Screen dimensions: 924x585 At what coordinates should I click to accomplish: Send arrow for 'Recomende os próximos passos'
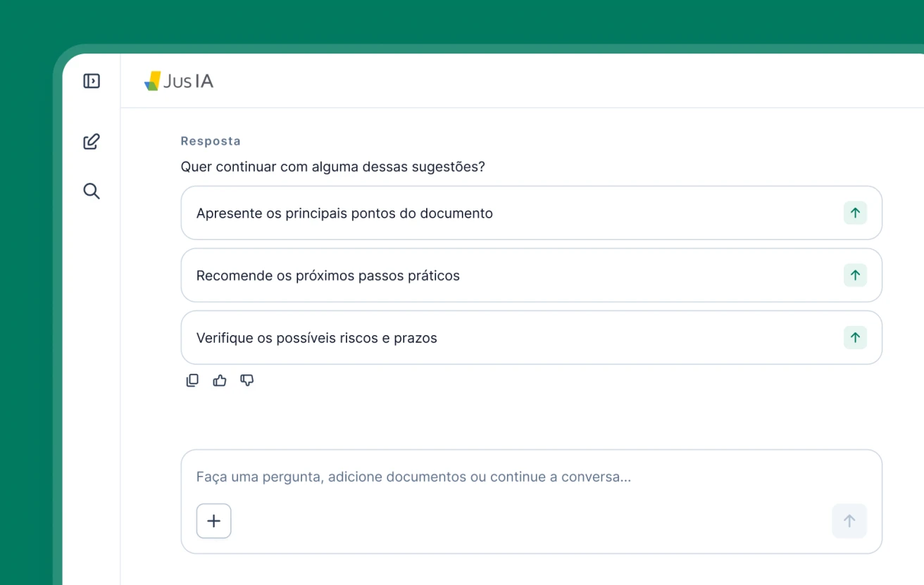click(x=855, y=275)
